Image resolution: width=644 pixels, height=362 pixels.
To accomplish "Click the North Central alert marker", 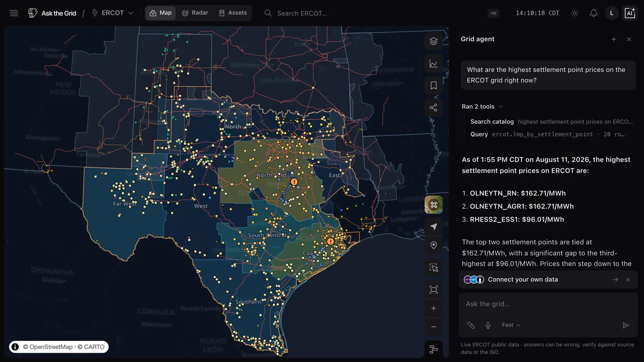I will coord(294,182).
